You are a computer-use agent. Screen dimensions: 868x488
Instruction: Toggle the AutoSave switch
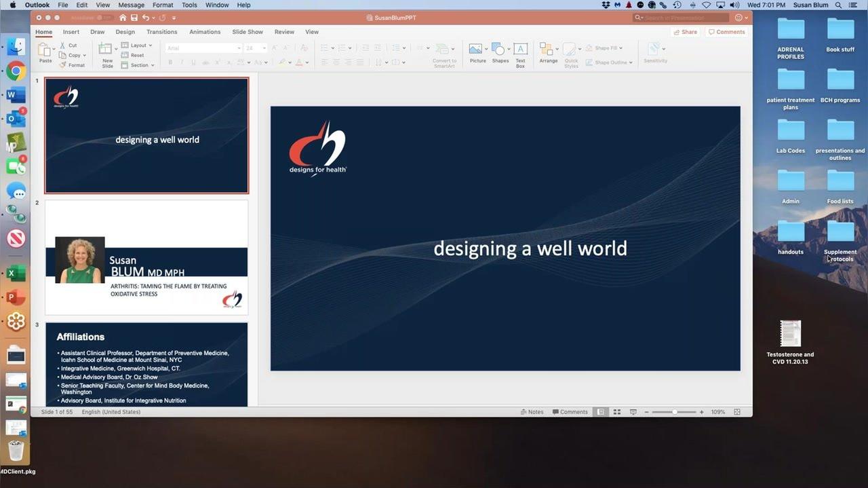104,18
